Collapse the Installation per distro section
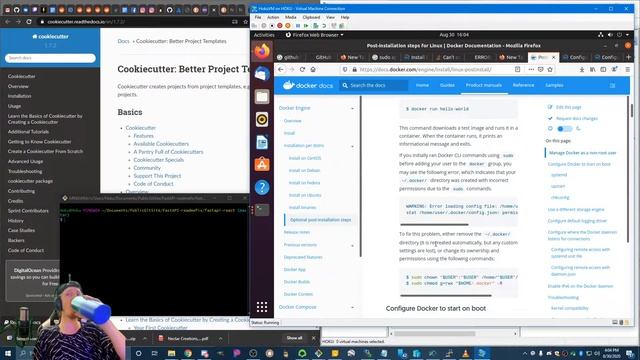The image size is (640, 360). pos(353,146)
